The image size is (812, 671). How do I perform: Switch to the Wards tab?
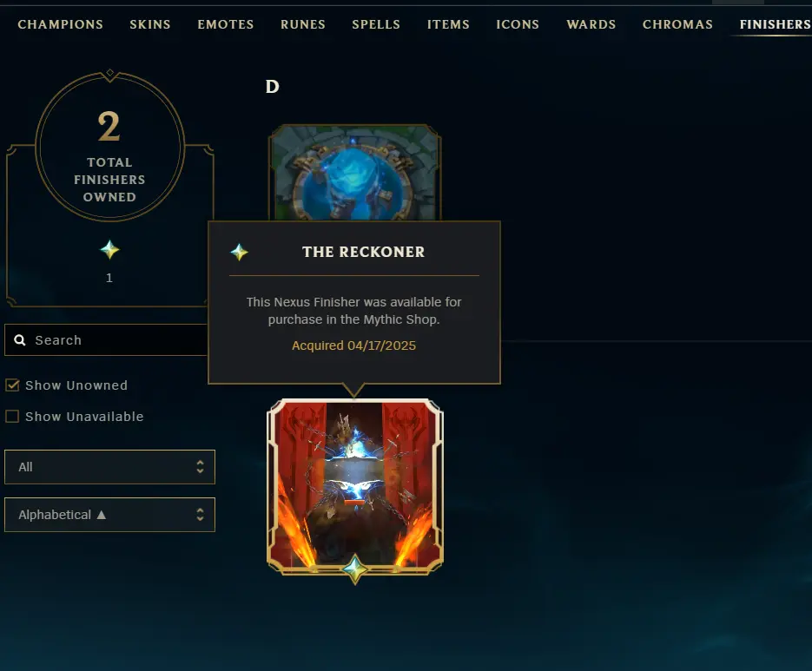point(591,24)
